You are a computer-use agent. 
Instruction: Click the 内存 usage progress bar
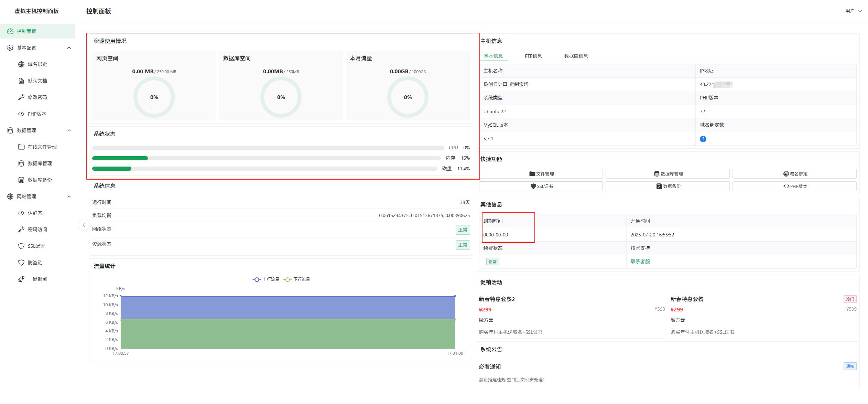pos(266,158)
